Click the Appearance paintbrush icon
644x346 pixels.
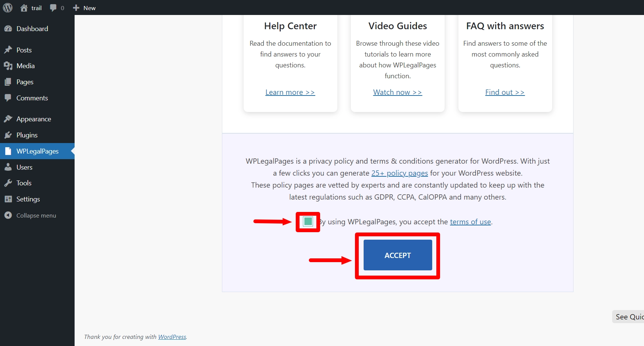click(x=8, y=119)
